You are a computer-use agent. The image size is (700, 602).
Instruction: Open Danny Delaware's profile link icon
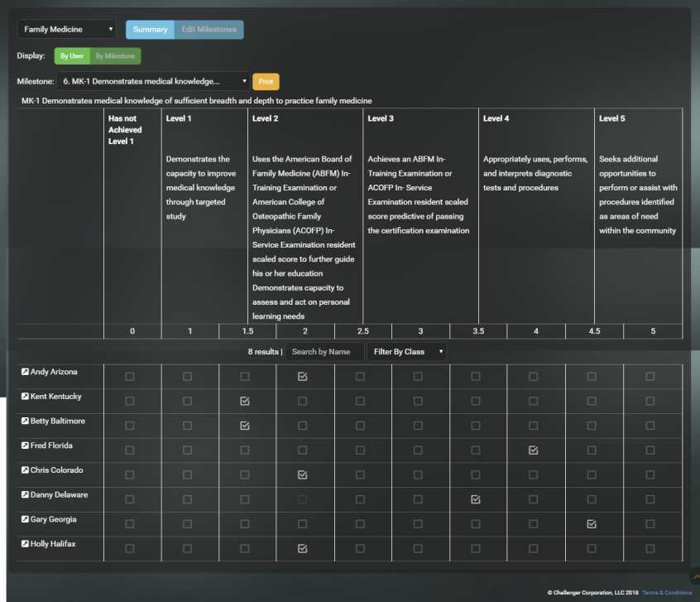25,494
